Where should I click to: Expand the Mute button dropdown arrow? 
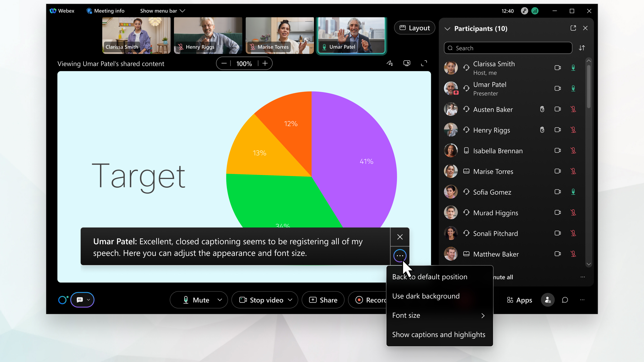[220, 300]
